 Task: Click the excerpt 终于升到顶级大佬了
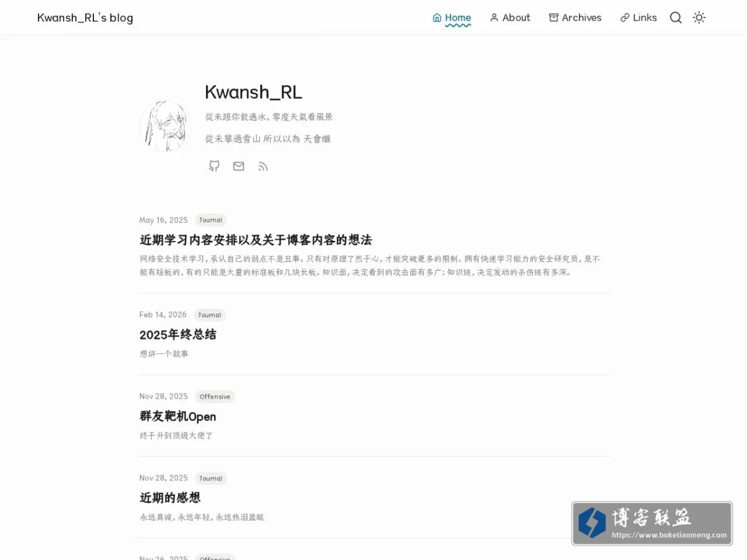(x=177, y=436)
